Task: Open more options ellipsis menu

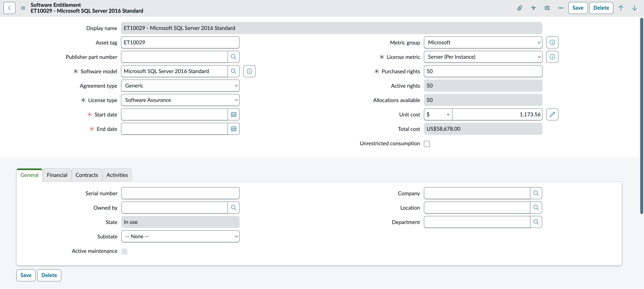Action: 561,8
